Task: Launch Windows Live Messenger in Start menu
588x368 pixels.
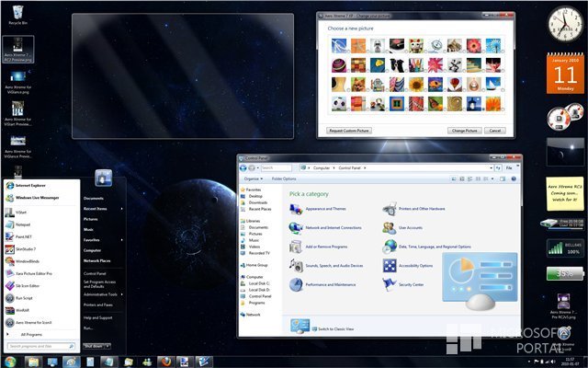Action: point(33,198)
